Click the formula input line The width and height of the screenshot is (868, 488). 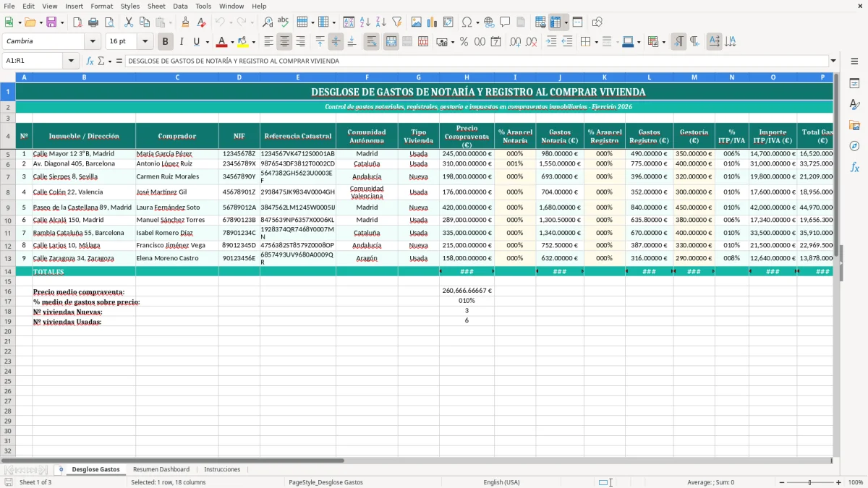477,61
